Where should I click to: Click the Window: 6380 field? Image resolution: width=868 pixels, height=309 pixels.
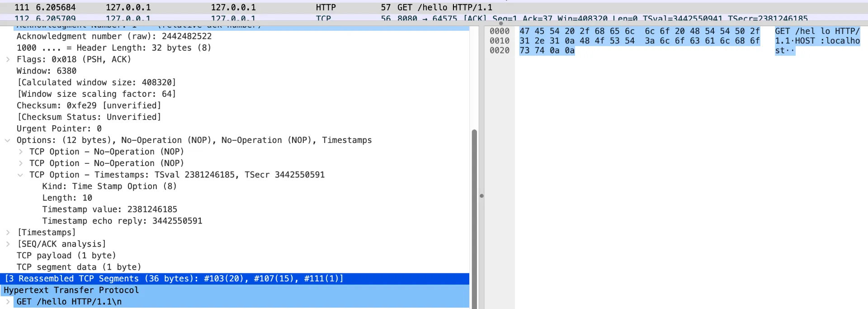pos(47,71)
